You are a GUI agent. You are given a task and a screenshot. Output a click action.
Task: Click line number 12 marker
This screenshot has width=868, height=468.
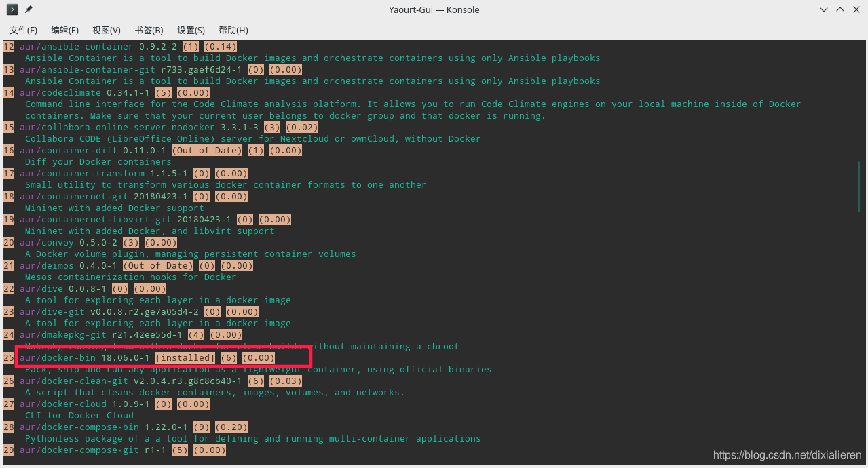click(x=9, y=47)
